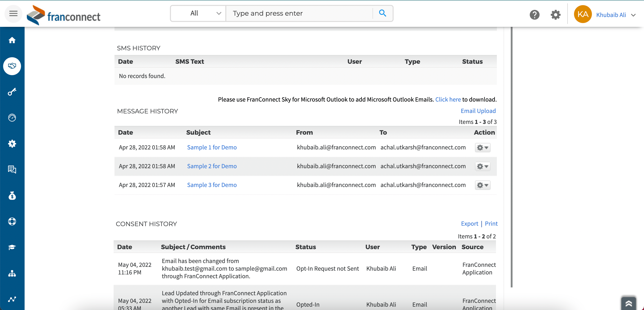Viewport: 644px width, 310px height.
Task: Open the gauge dashboard icon
Action: tap(12, 117)
